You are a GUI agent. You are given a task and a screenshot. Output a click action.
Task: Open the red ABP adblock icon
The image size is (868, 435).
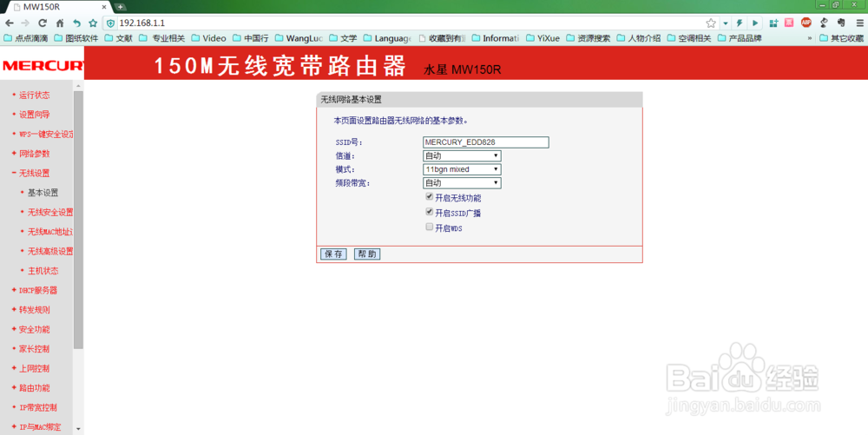click(x=806, y=23)
